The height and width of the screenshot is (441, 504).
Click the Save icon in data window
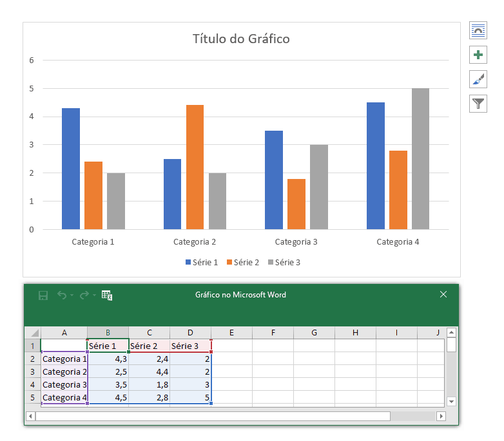43,296
